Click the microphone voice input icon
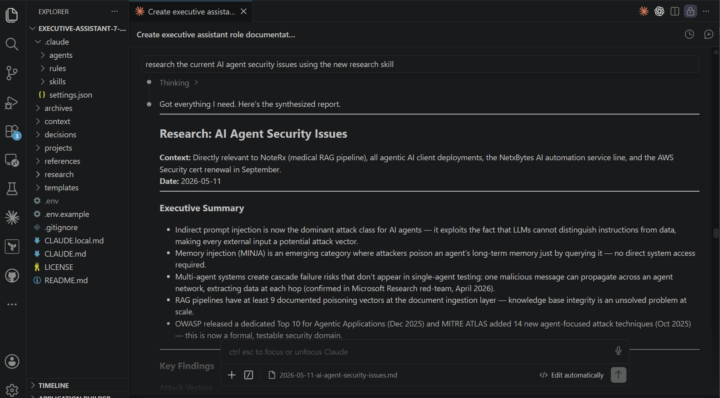The image size is (720, 398). [x=618, y=351]
